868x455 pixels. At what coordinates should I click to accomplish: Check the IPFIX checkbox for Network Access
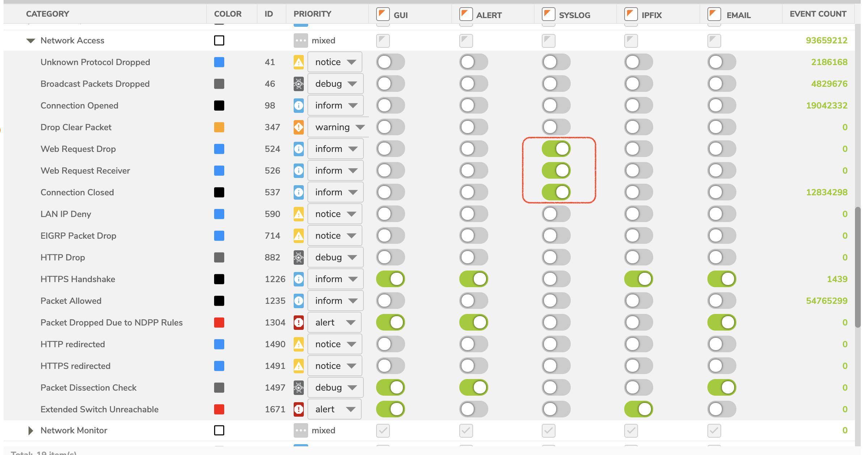point(631,41)
